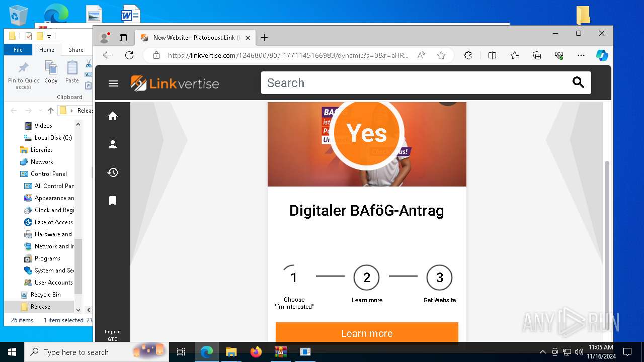
Task: Open Edge settings and more menu
Action: pos(581,55)
